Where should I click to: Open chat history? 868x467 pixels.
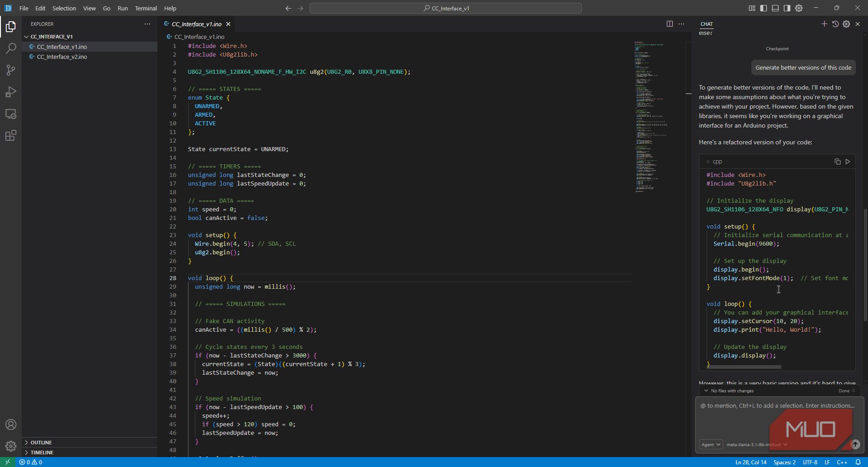[835, 24]
